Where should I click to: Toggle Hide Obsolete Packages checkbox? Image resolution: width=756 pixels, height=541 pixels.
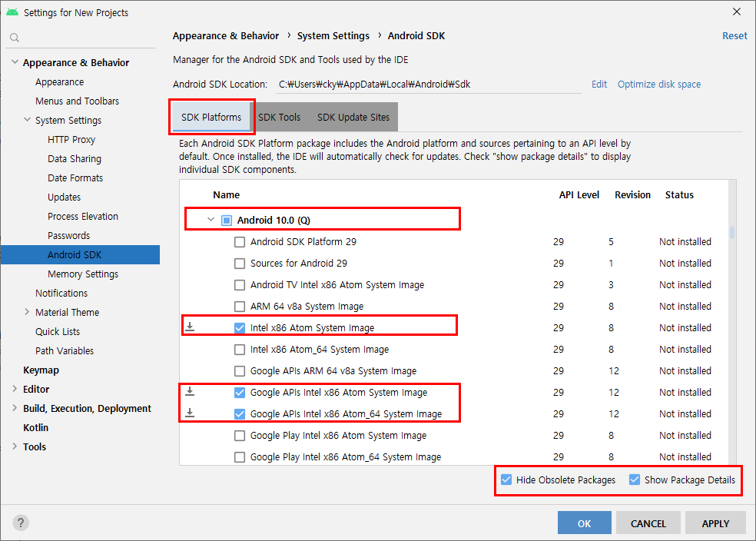pos(506,480)
